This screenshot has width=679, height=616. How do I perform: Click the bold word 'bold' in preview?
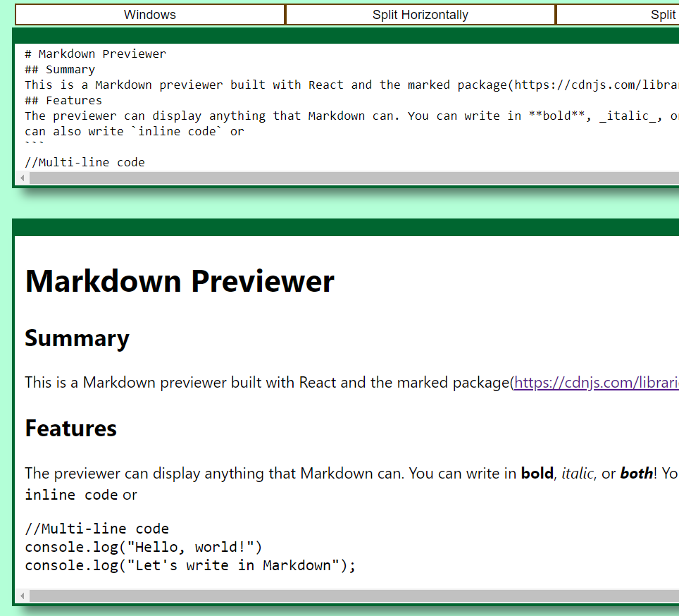click(x=537, y=474)
